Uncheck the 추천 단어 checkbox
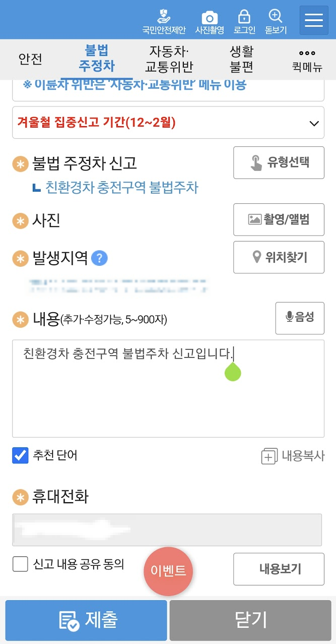 tap(20, 455)
